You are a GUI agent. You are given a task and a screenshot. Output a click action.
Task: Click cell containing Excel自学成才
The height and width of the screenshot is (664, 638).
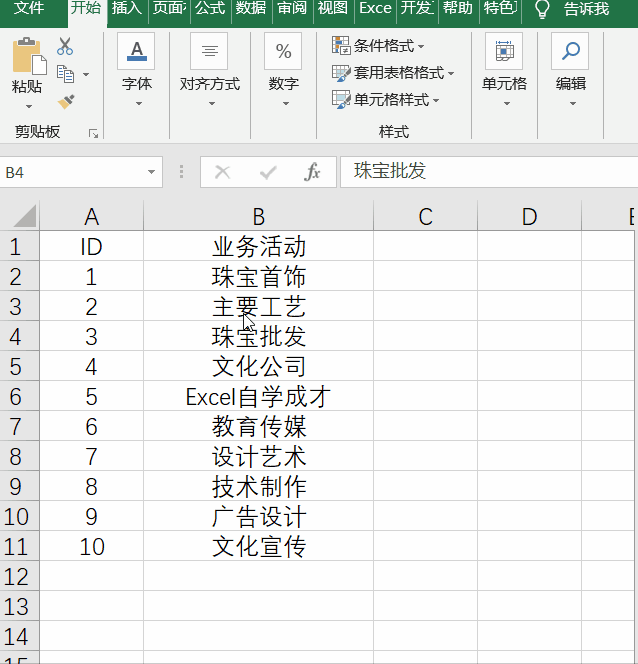click(x=258, y=396)
